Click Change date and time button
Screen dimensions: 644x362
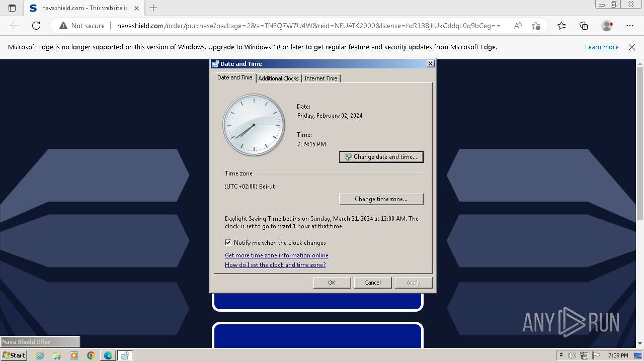click(381, 157)
